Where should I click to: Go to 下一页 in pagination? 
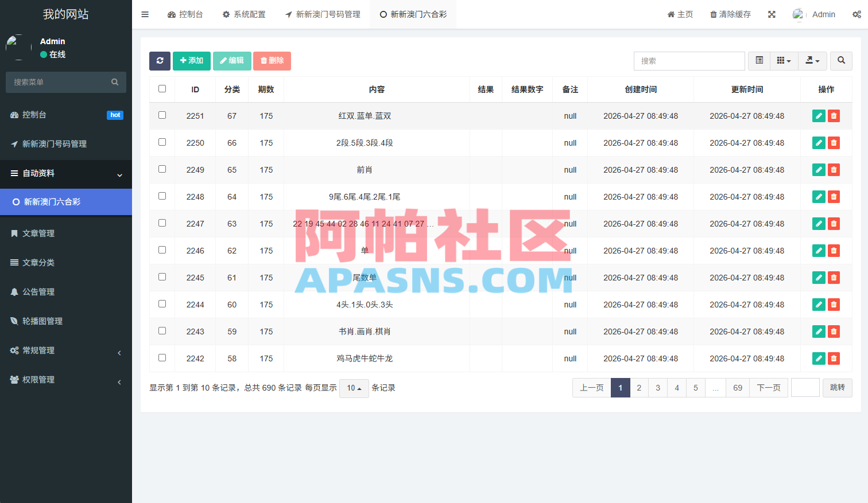tap(769, 388)
